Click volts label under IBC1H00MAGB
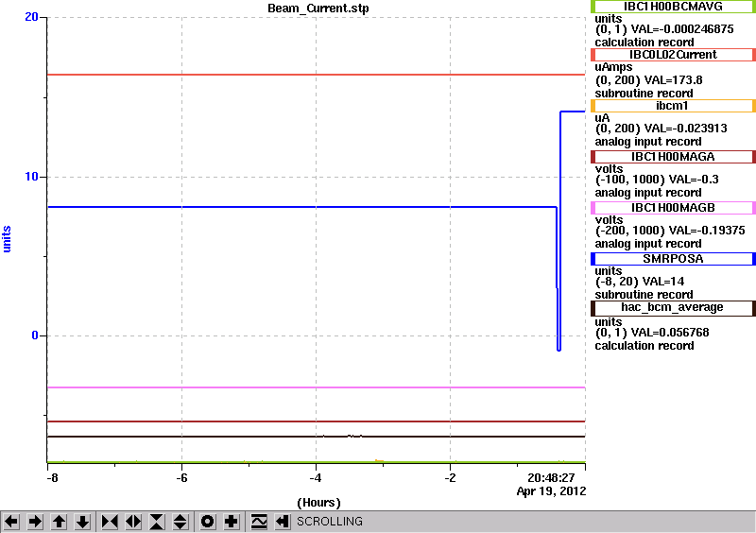 pyautogui.click(x=609, y=220)
